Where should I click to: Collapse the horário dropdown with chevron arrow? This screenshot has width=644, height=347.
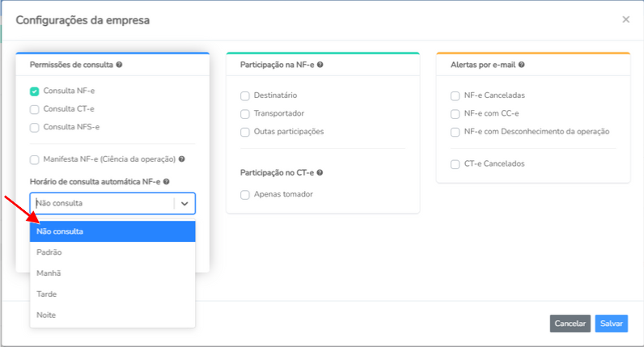(x=184, y=203)
